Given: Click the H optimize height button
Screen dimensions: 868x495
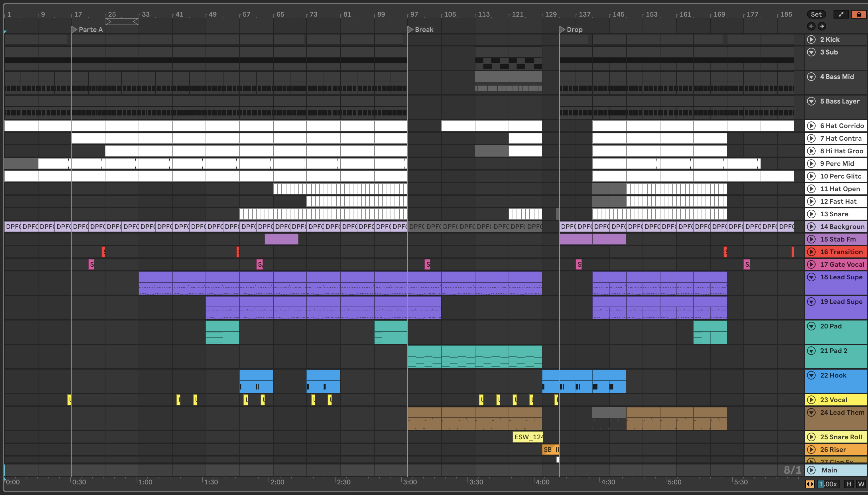Looking at the screenshot, I should (849, 484).
